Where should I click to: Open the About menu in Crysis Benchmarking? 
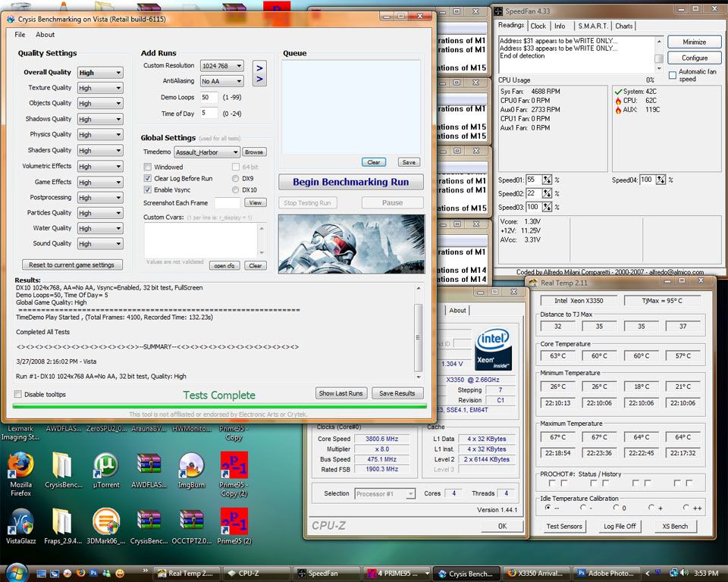45,35
